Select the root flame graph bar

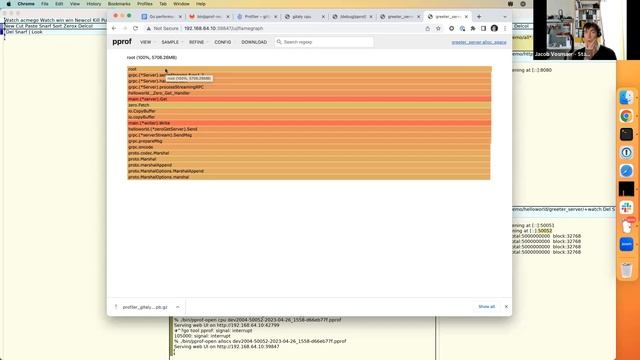309,69
